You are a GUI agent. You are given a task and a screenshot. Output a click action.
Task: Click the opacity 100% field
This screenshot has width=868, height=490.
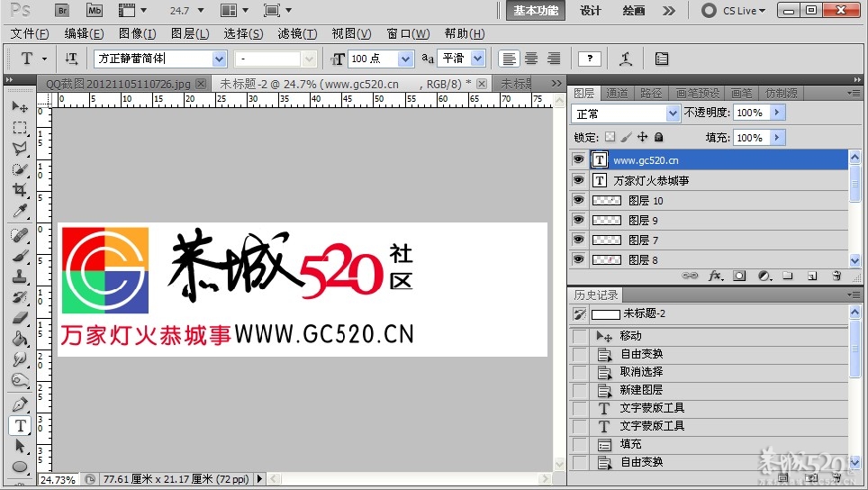click(x=751, y=113)
